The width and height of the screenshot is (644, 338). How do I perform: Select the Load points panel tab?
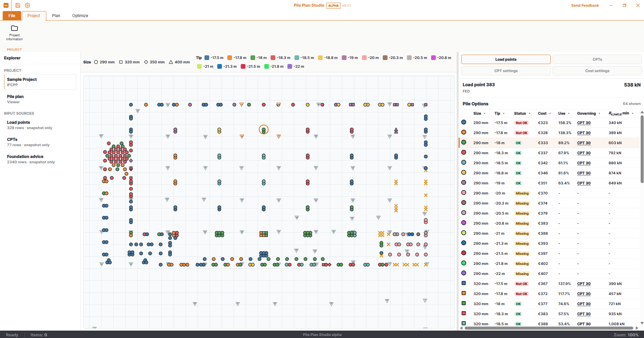coord(506,59)
